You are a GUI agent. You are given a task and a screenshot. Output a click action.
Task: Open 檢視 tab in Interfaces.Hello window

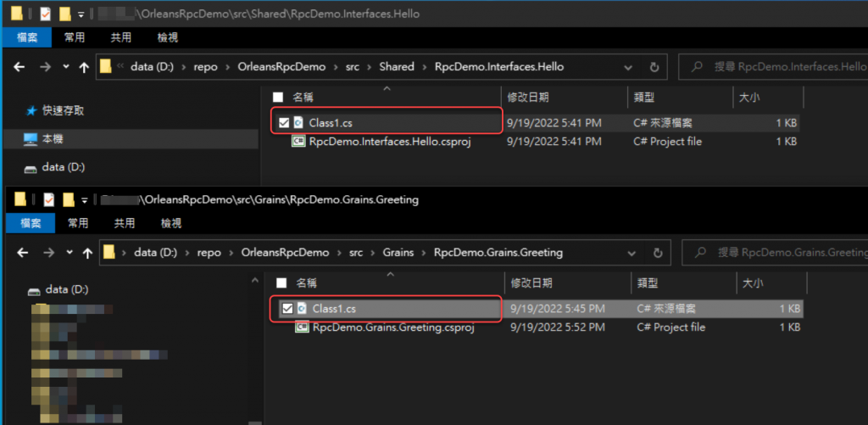168,37
